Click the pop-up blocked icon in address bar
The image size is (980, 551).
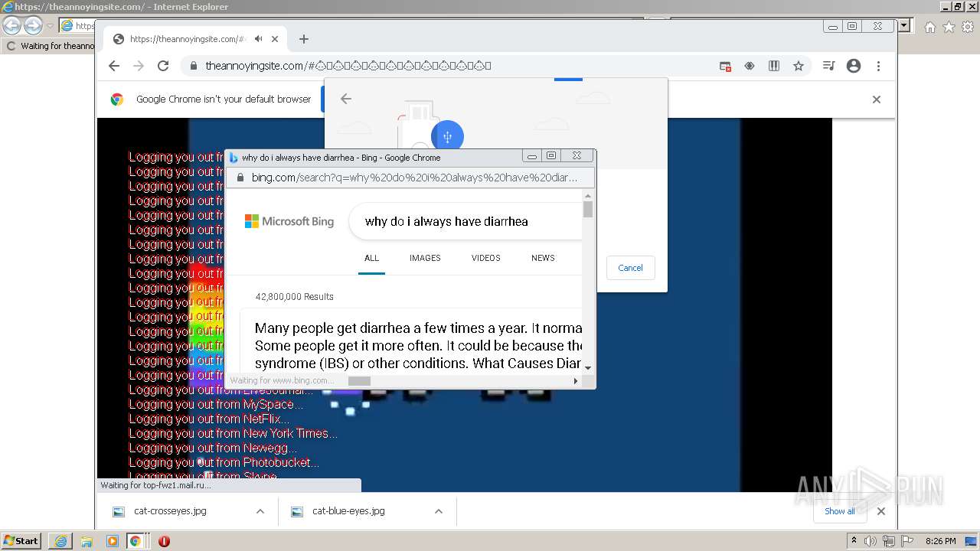[725, 66]
